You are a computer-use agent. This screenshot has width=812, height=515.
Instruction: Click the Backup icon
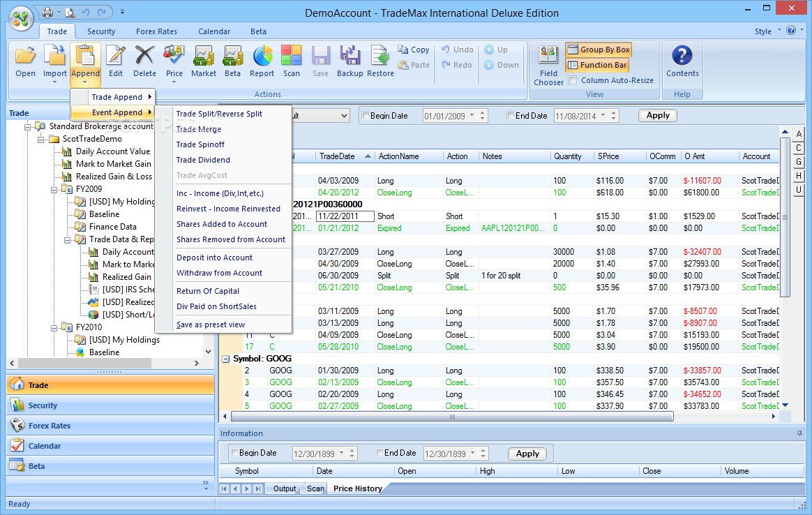[350, 55]
